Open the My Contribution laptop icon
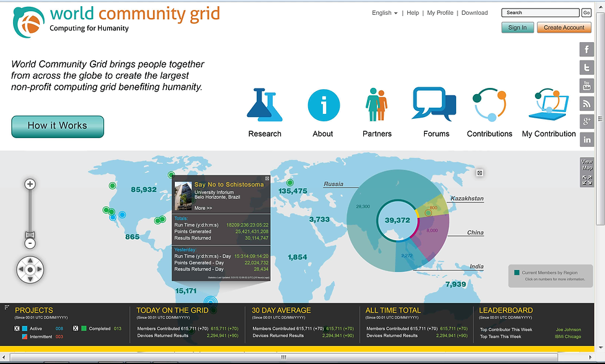This screenshot has width=605, height=364. 549,105
